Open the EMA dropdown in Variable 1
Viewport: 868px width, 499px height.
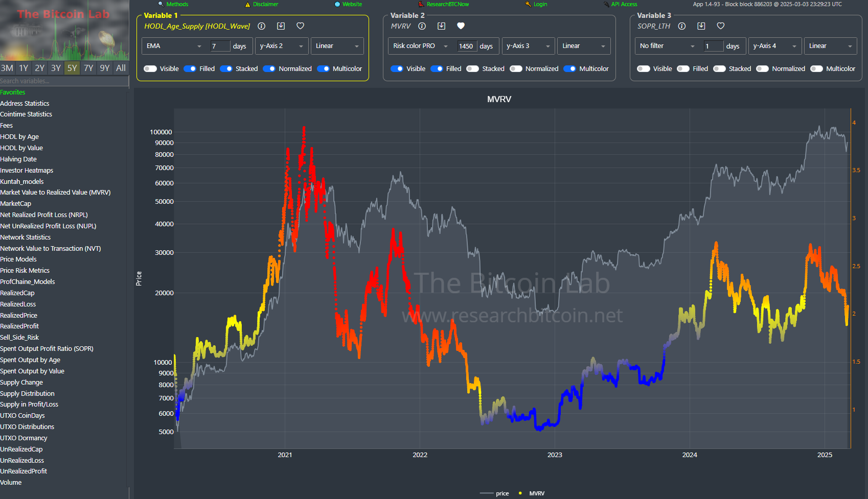coord(174,45)
